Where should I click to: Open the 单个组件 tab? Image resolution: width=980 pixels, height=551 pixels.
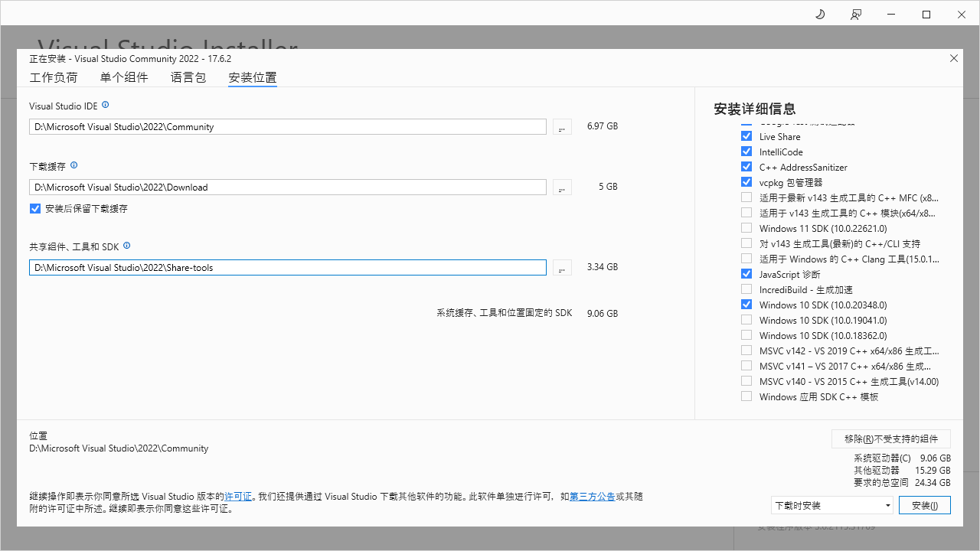click(124, 77)
